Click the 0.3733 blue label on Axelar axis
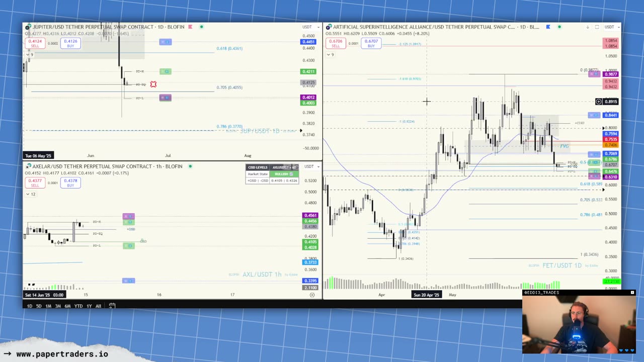Viewport: 644px width, 362px height. [x=309, y=262]
